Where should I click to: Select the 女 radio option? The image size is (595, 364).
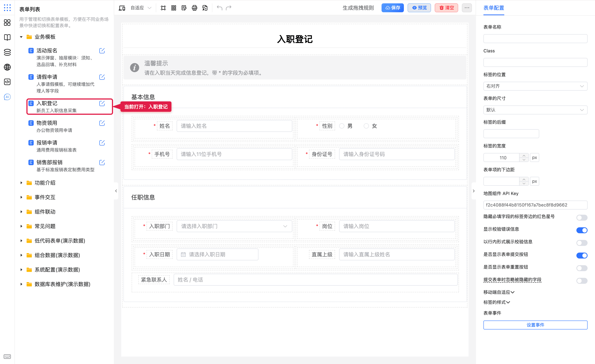click(366, 126)
